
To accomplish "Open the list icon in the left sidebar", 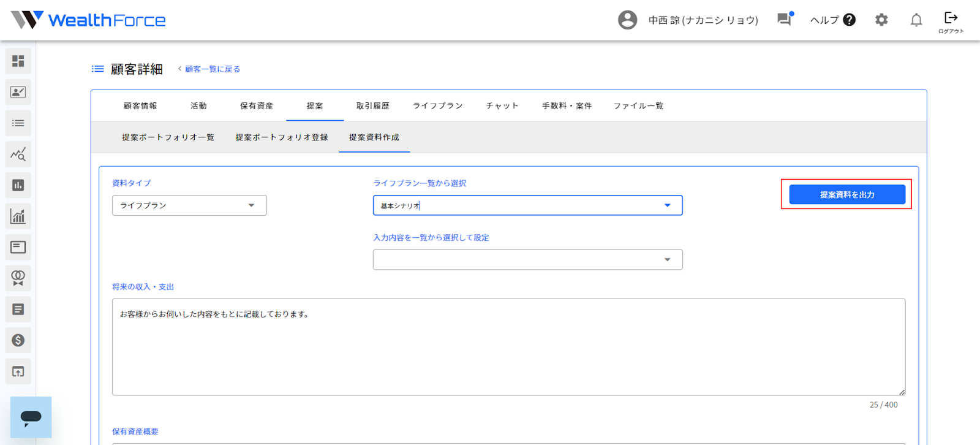I will (18, 123).
